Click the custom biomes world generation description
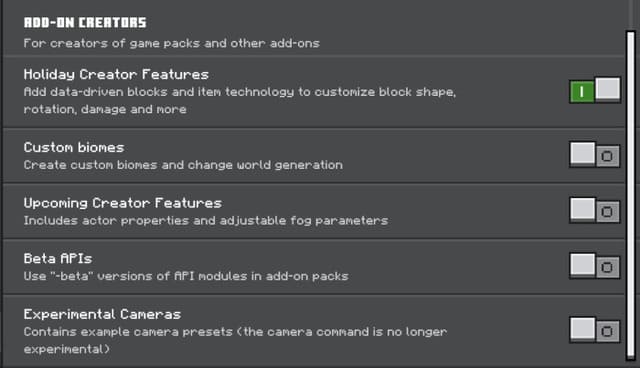640x368 pixels. click(183, 165)
